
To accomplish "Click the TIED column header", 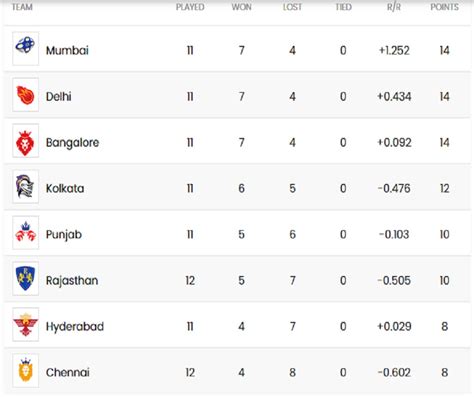I will (343, 7).
